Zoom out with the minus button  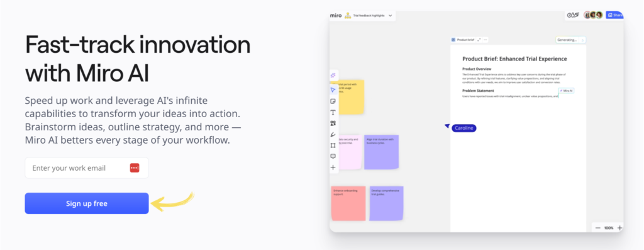[x=597, y=228]
